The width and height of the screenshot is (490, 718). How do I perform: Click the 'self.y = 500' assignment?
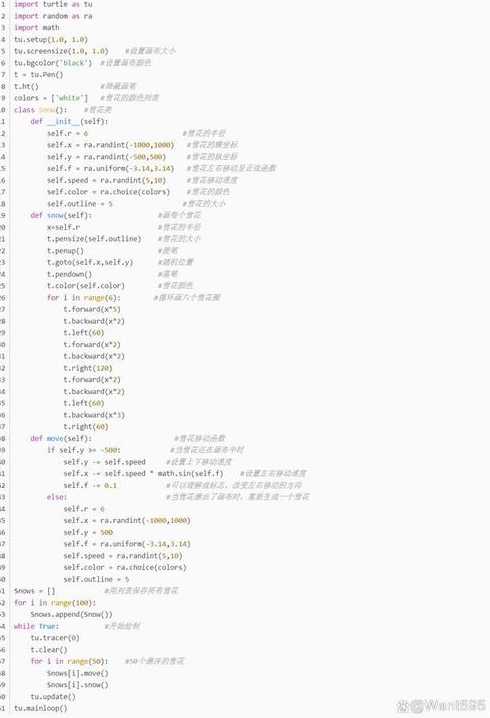tap(88, 533)
